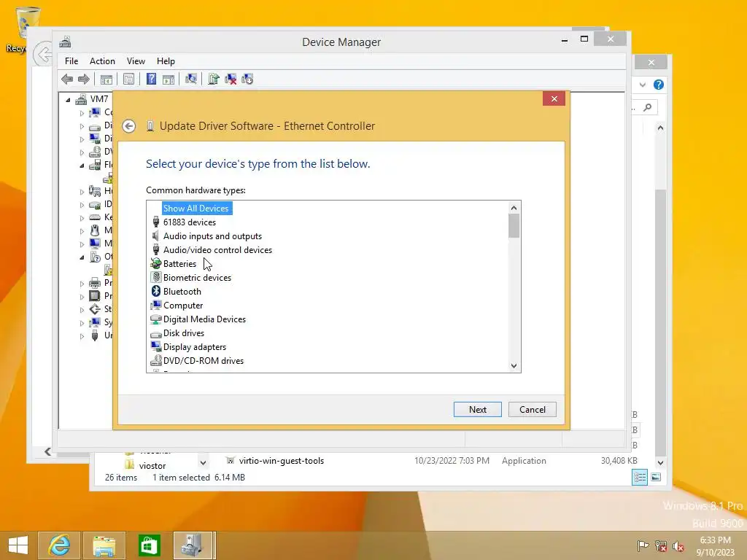Click hardware types list scroll-down arrow
747x560 pixels.
[x=514, y=366]
